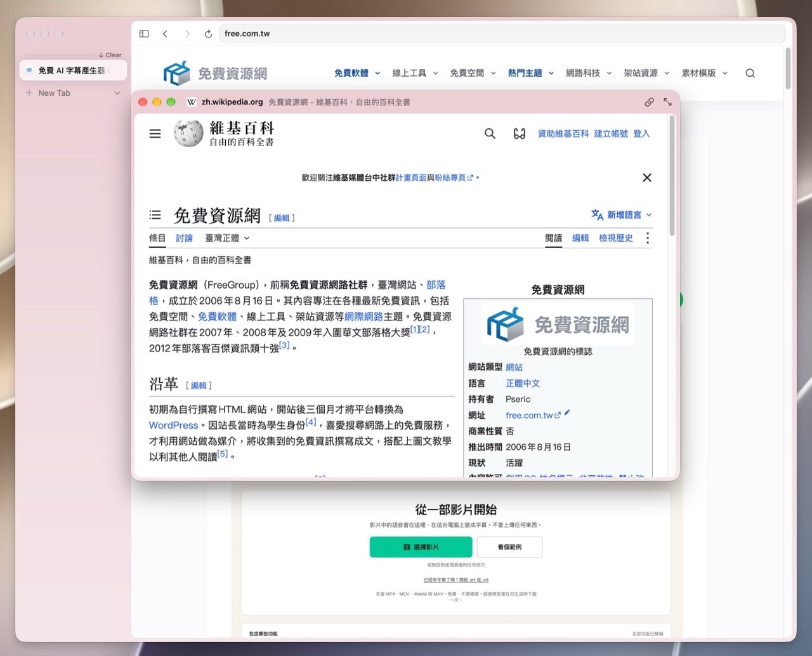Screen dimensions: 812x656
Task: Expand the New Tab chevron in sidebar
Action: [117, 93]
